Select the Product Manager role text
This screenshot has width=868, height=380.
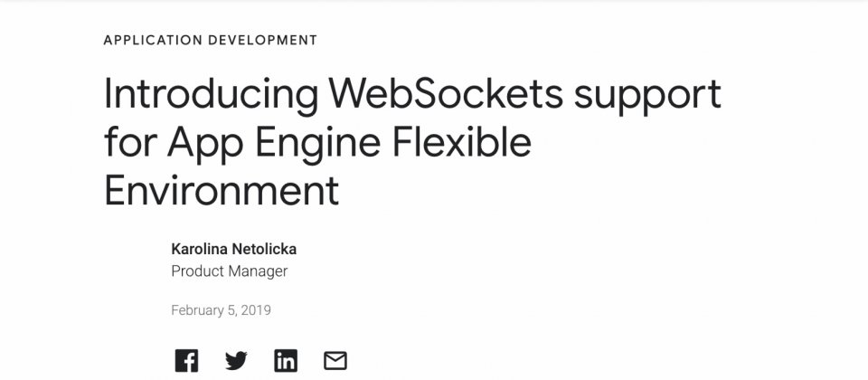tap(229, 271)
